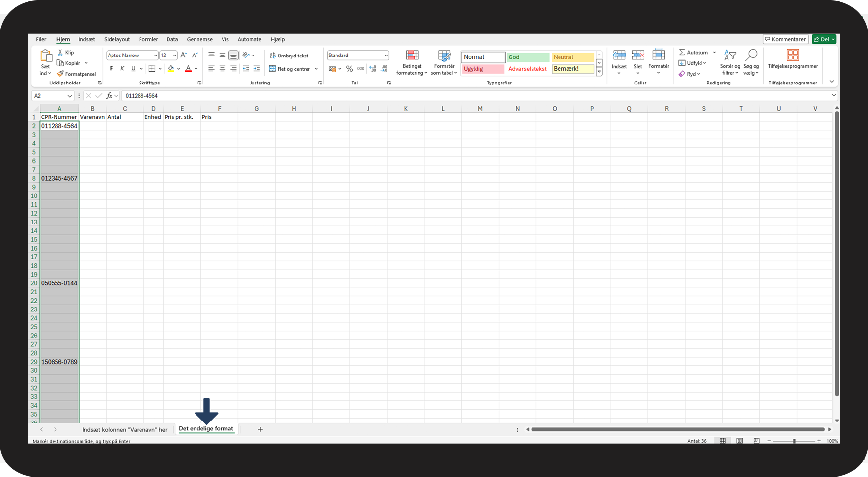868x477 pixels.
Task: Toggle bold formatting with F button
Action: (x=112, y=69)
